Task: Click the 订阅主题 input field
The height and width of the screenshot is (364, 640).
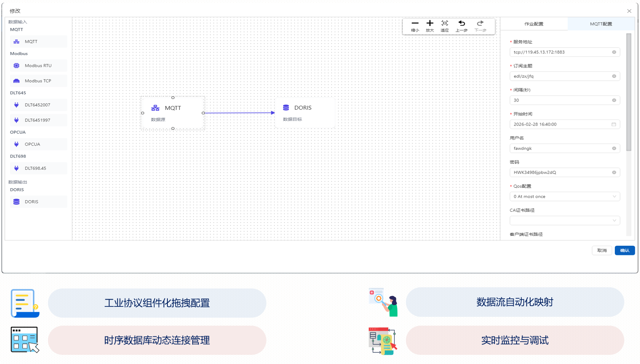Action: (565, 76)
